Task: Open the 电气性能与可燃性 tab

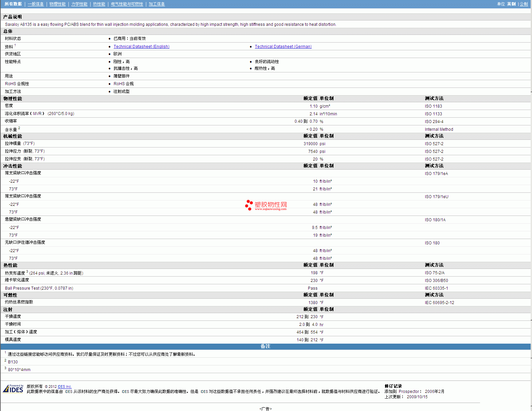Action: [127, 4]
